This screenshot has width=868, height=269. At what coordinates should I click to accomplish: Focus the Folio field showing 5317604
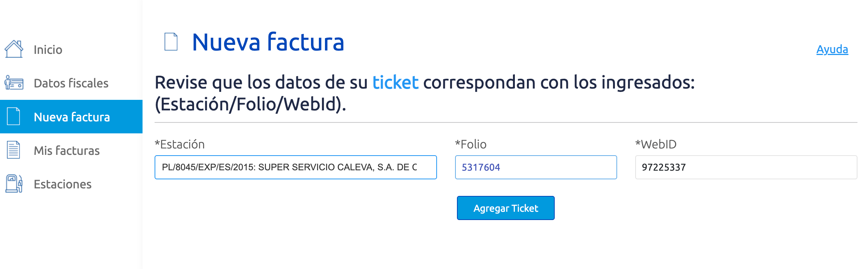[x=536, y=167]
